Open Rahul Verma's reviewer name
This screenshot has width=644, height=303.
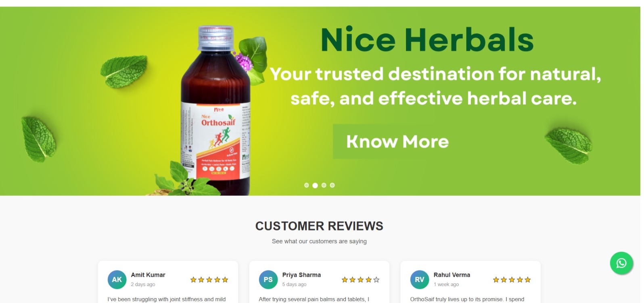click(452, 275)
